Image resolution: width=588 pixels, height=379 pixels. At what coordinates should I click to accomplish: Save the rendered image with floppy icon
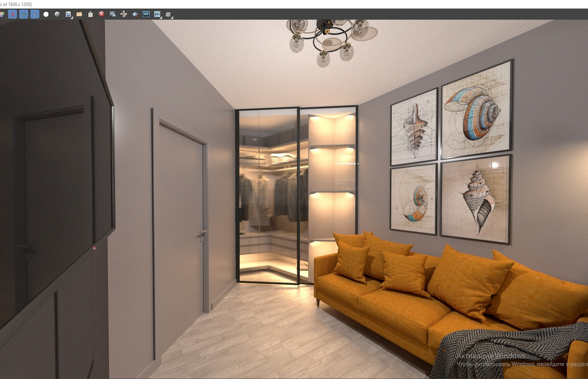pyautogui.click(x=68, y=14)
